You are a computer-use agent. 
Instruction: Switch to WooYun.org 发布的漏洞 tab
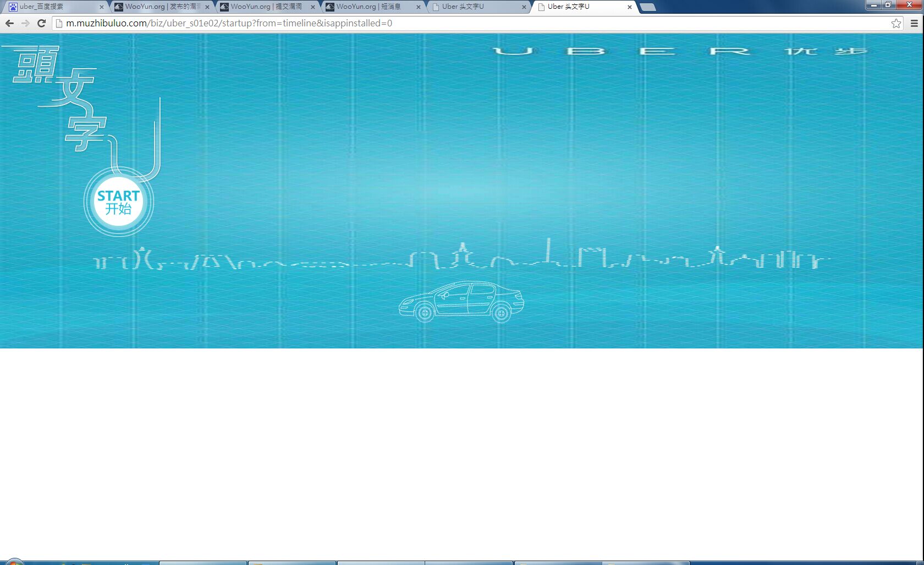pyautogui.click(x=162, y=7)
